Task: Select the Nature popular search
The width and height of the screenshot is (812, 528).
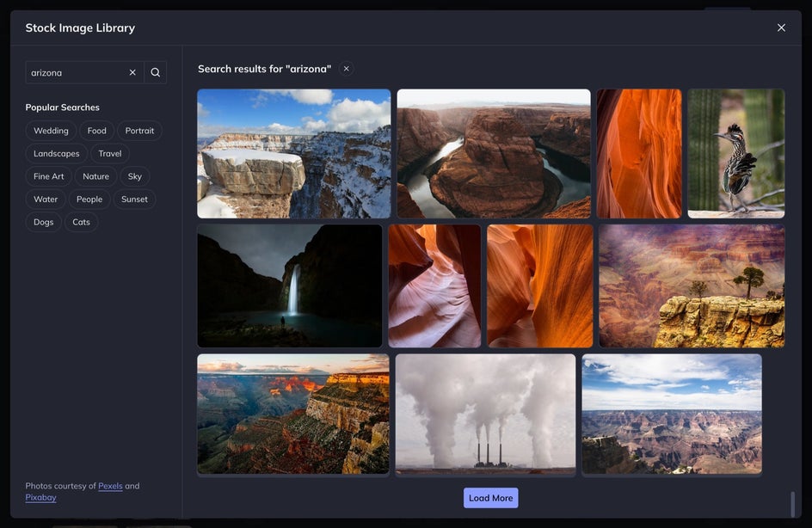Action: (x=95, y=176)
